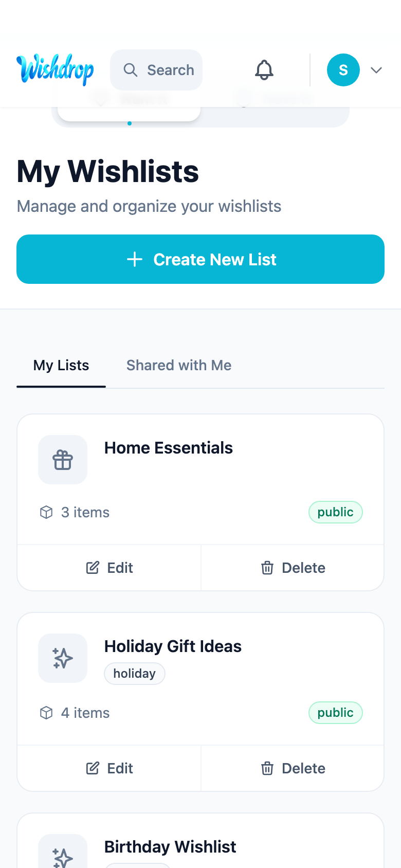Screen dimensions: 401x868
Task: Switch to the Shared with Me tab
Action: (x=178, y=365)
